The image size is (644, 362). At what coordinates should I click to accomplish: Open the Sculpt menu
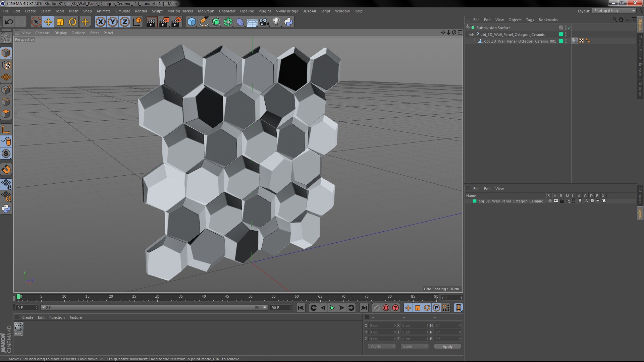[157, 11]
